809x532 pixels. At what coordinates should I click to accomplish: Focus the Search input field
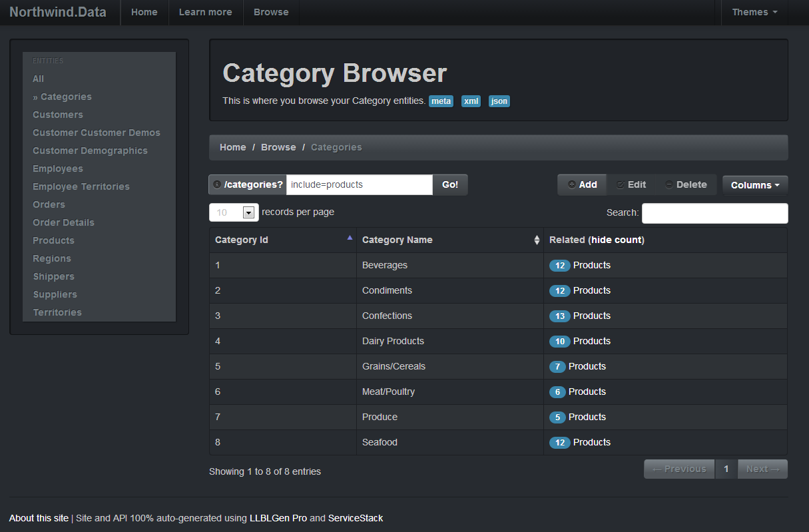[714, 213]
